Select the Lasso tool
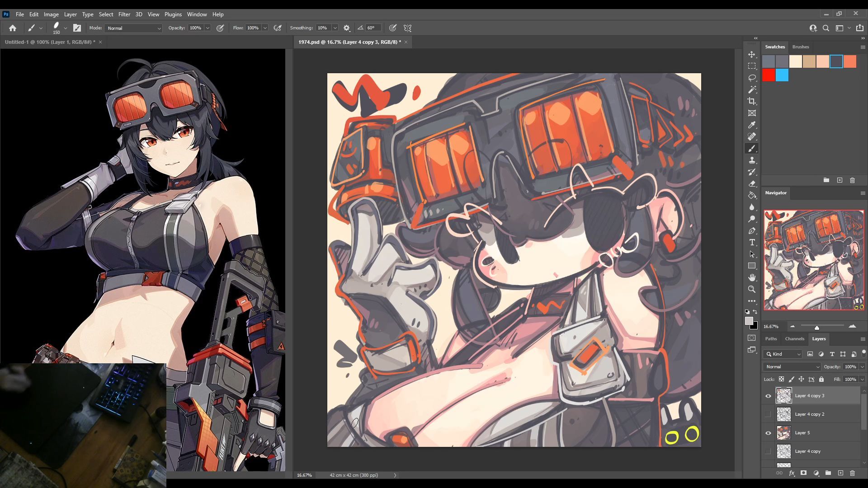 [752, 78]
